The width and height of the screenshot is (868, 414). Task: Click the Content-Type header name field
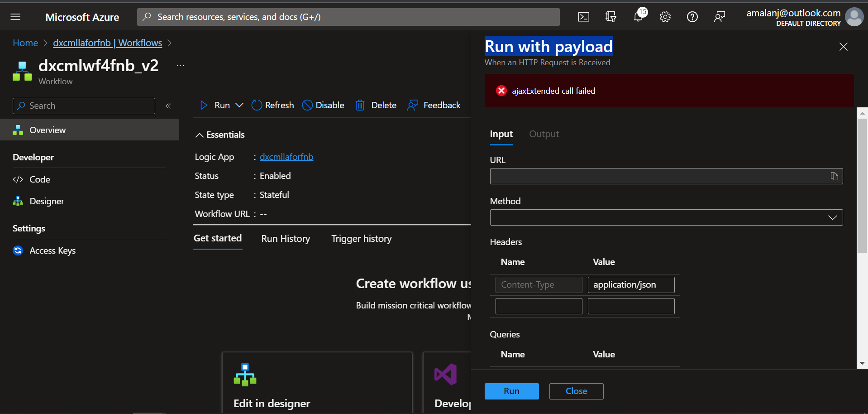coord(539,285)
